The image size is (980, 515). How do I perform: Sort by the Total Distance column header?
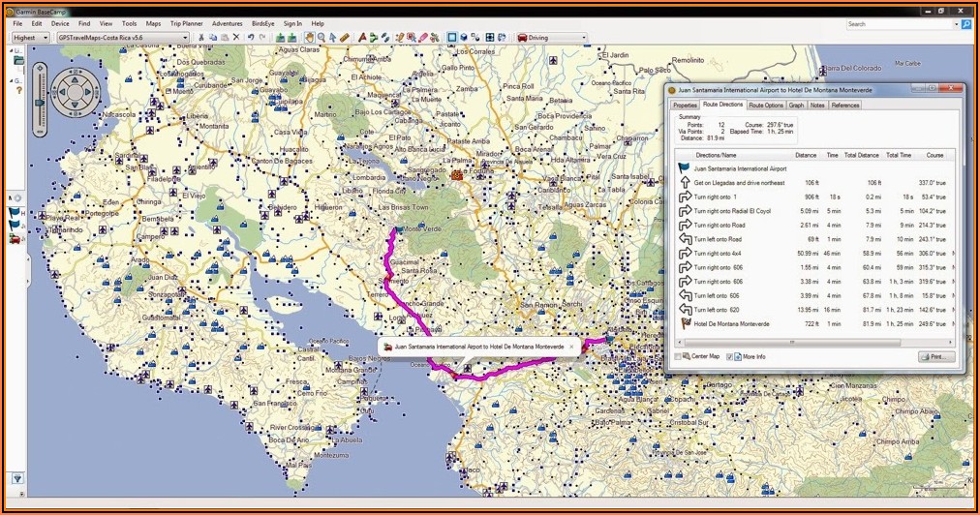pyautogui.click(x=861, y=154)
